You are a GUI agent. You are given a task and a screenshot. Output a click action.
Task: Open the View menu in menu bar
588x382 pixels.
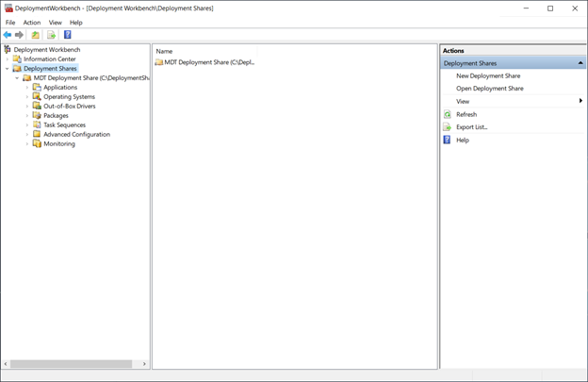point(55,23)
